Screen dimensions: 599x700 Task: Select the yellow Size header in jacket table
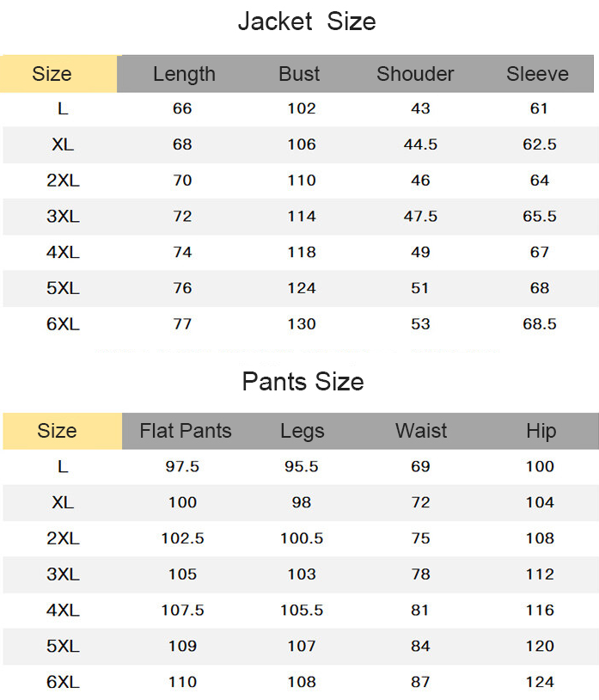click(x=52, y=74)
